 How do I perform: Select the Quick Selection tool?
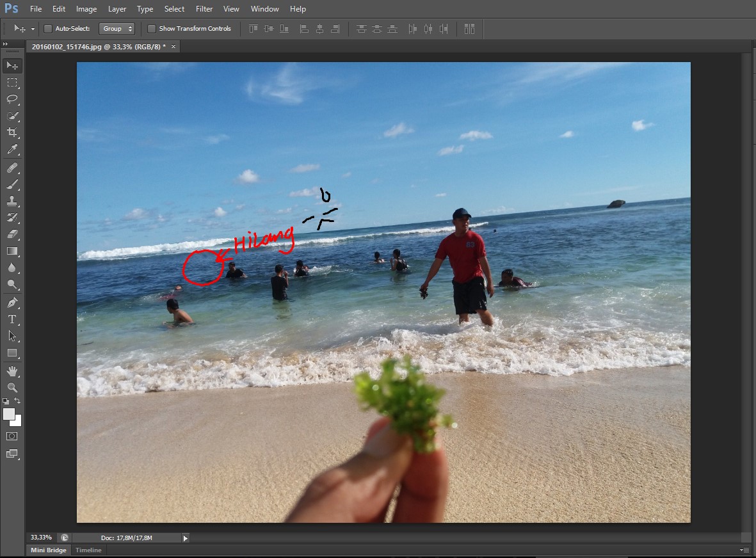[x=12, y=116]
